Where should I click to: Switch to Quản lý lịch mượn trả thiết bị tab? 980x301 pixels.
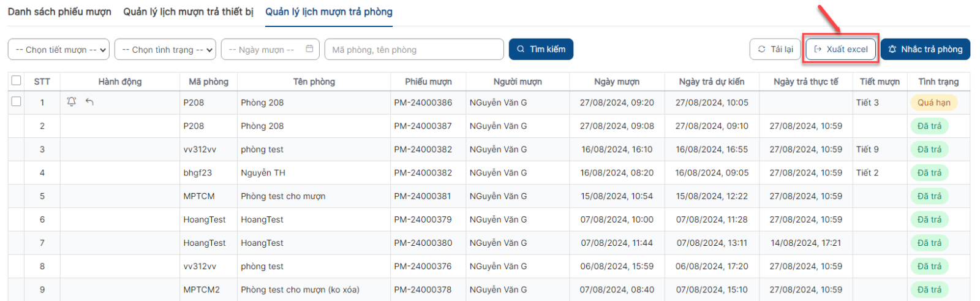point(188,12)
